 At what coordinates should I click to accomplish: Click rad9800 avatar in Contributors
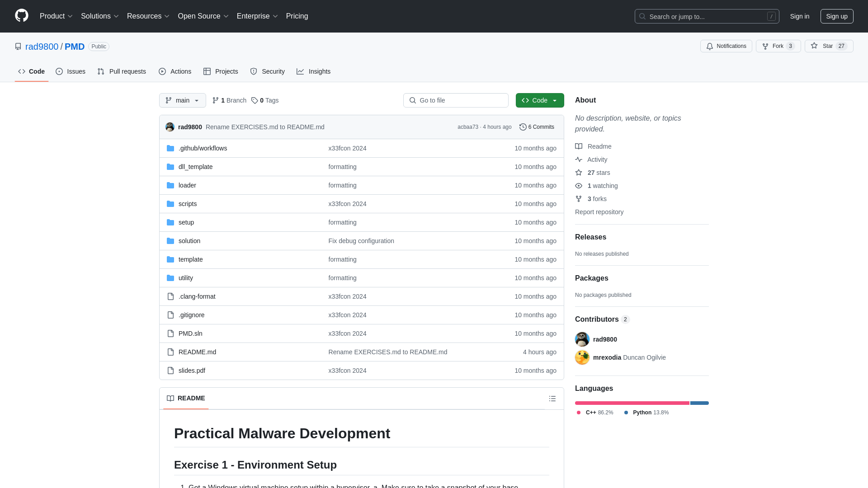point(582,339)
